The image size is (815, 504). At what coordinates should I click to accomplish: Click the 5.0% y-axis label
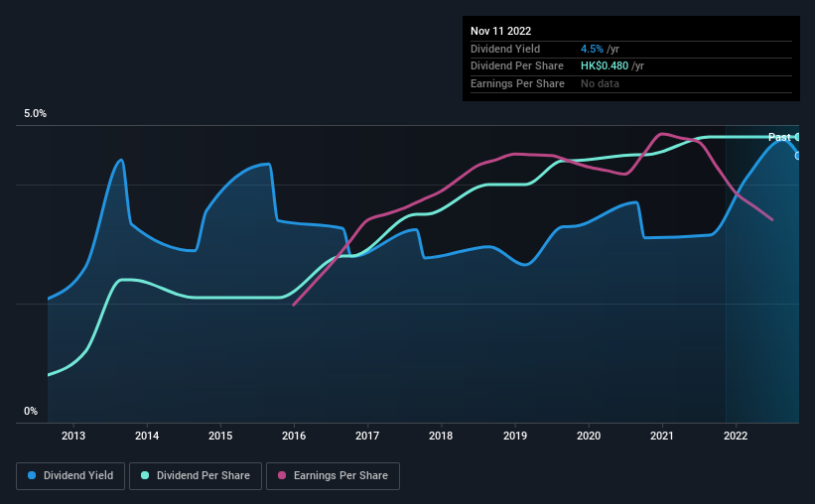tap(35, 113)
